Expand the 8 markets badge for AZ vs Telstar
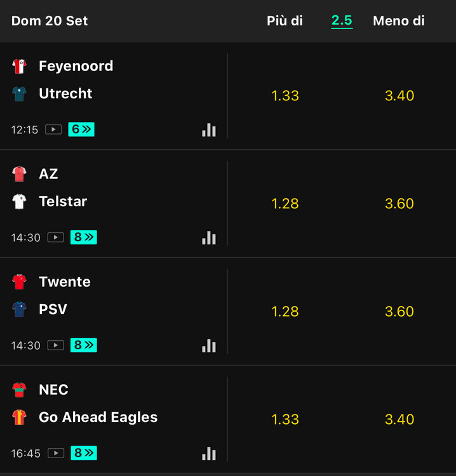The image size is (456, 476). [84, 237]
